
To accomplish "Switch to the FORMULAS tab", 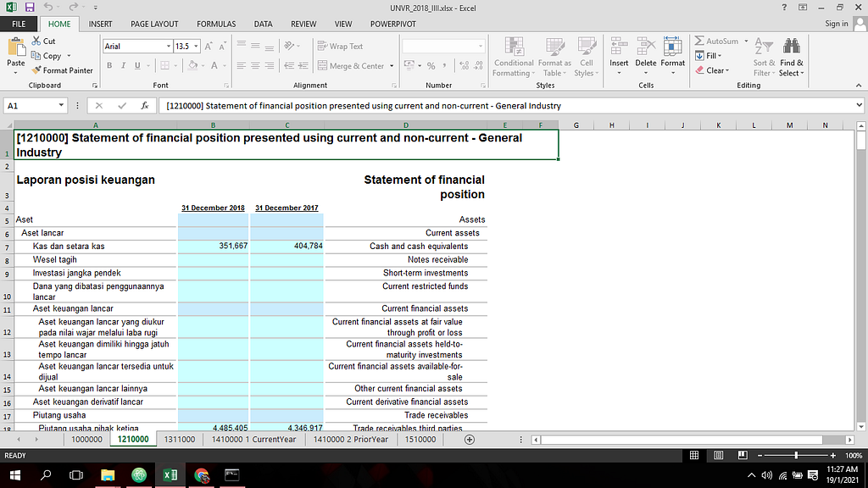I will (216, 24).
